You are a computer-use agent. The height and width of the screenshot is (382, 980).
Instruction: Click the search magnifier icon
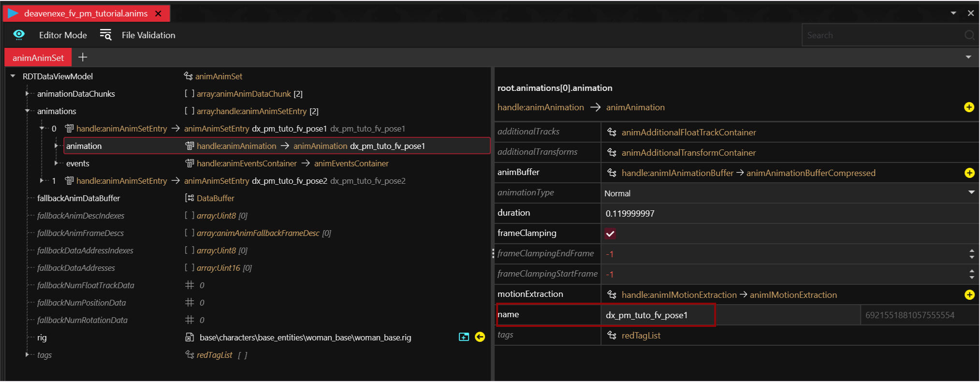(x=969, y=35)
